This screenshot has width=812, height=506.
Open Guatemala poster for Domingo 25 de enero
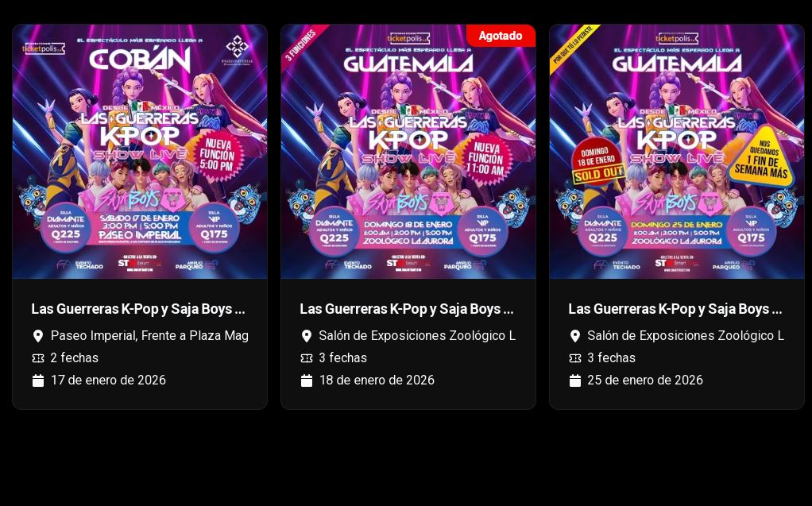pyautogui.click(x=677, y=151)
